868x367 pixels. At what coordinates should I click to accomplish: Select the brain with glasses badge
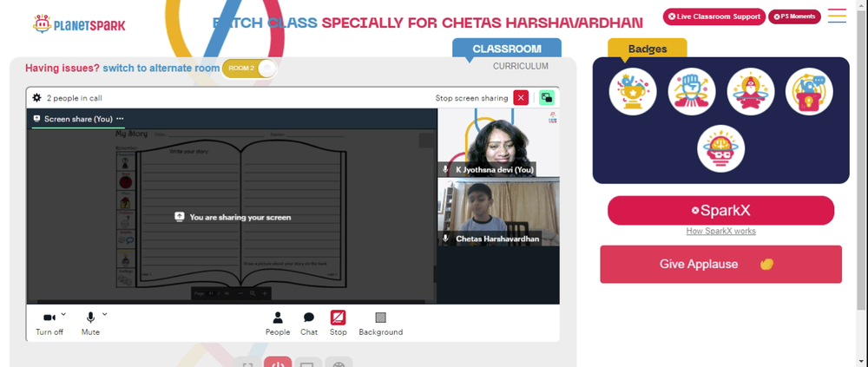click(720, 148)
